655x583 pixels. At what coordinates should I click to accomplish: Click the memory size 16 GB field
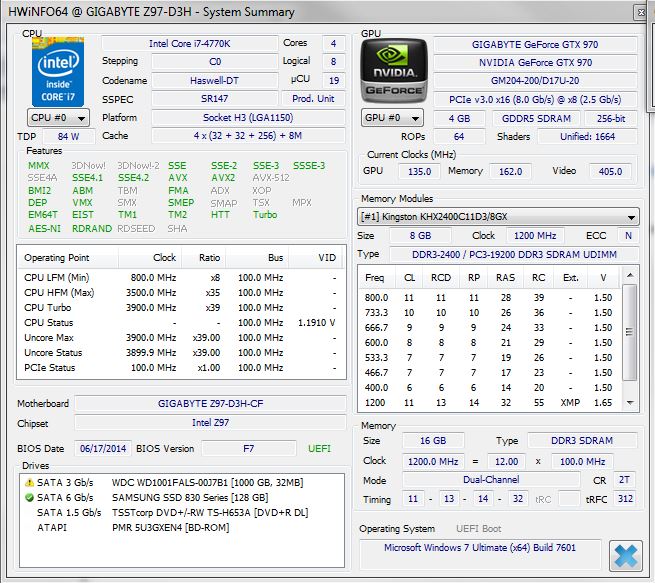[433, 441]
